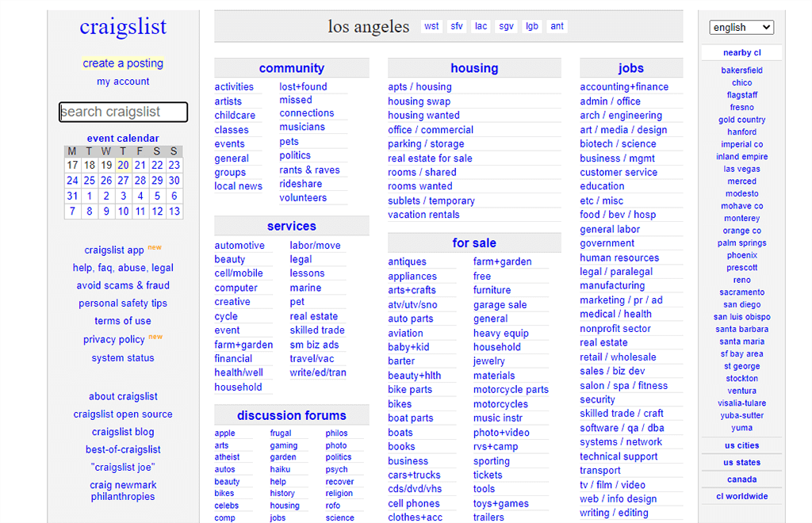Expand the us cities section
Screen dimensions: 812x523
(x=741, y=445)
